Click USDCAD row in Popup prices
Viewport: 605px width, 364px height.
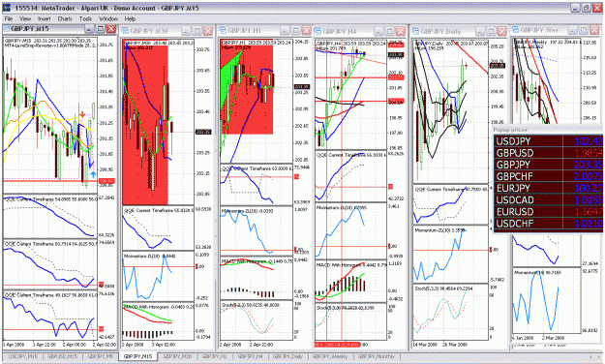pos(548,200)
